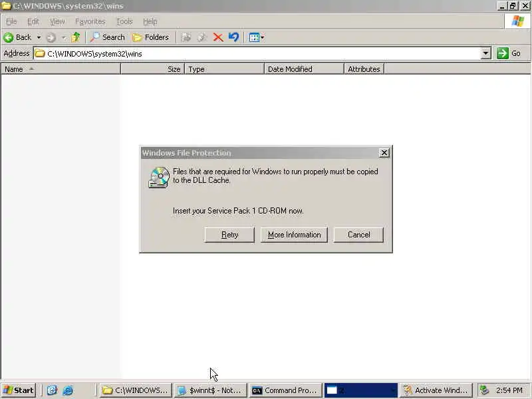
Task: Switch to Activate Windows taskbar button
Action: pos(436,390)
